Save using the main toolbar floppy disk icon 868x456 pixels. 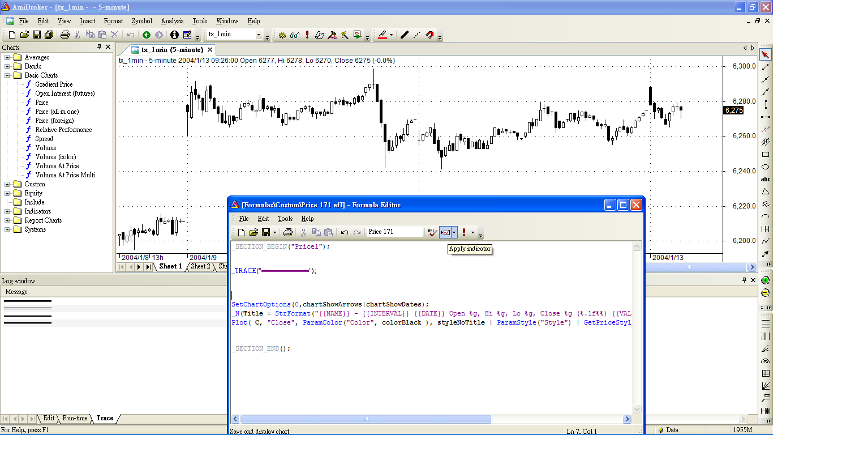37,35
